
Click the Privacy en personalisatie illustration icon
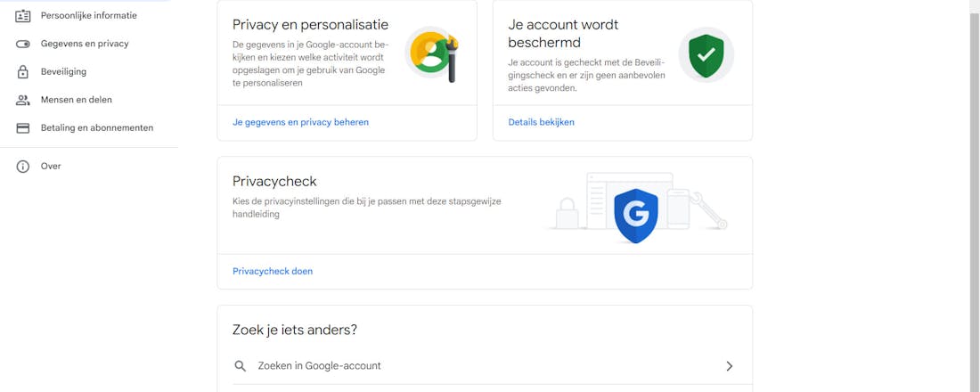pyautogui.click(x=433, y=55)
